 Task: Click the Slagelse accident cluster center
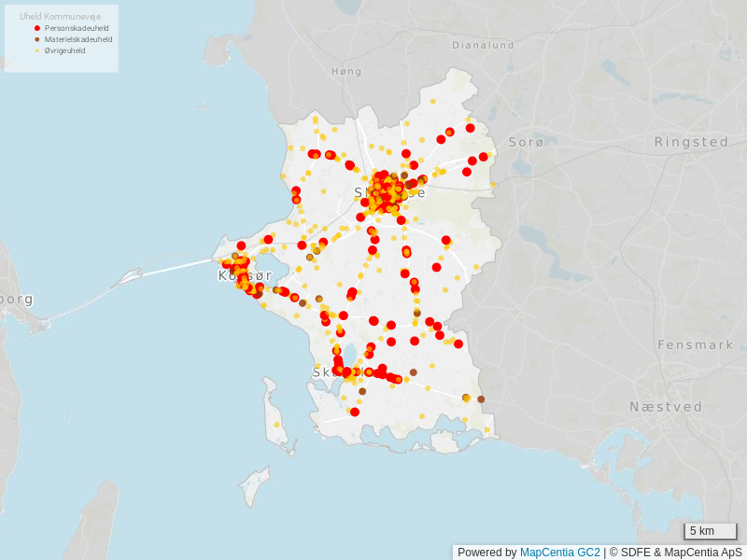pos(387,189)
